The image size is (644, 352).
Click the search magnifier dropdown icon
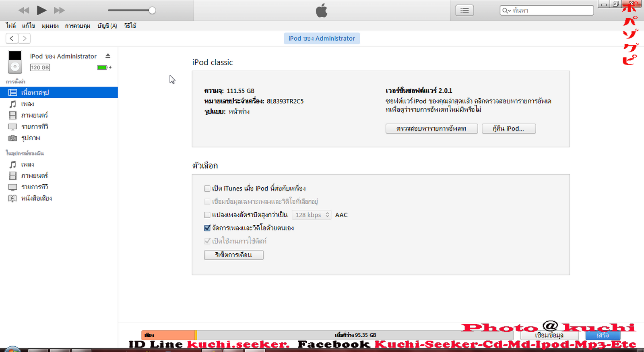click(506, 10)
